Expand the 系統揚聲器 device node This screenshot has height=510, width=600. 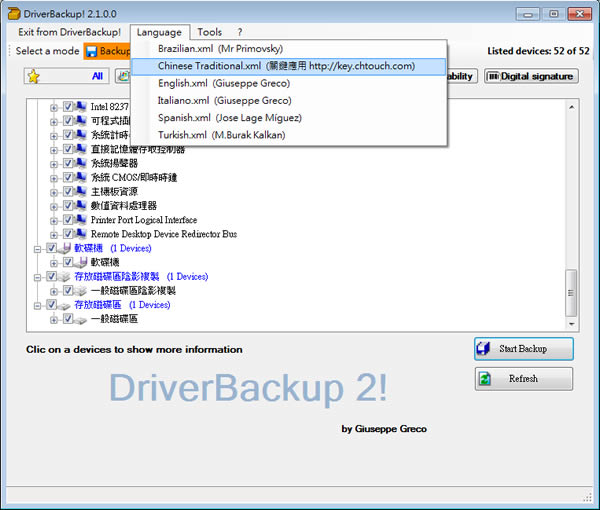click(x=54, y=164)
